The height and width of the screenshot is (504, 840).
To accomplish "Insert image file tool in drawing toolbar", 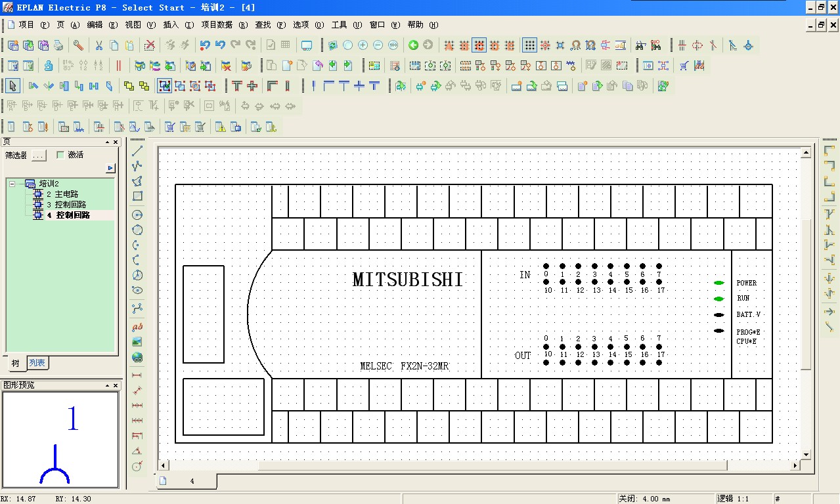I will (137, 342).
